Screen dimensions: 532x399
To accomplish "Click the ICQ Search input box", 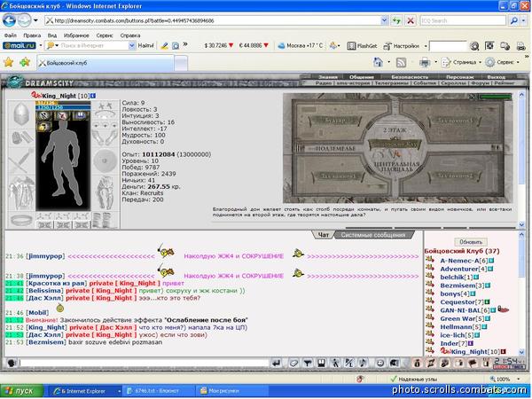I will (x=463, y=20).
